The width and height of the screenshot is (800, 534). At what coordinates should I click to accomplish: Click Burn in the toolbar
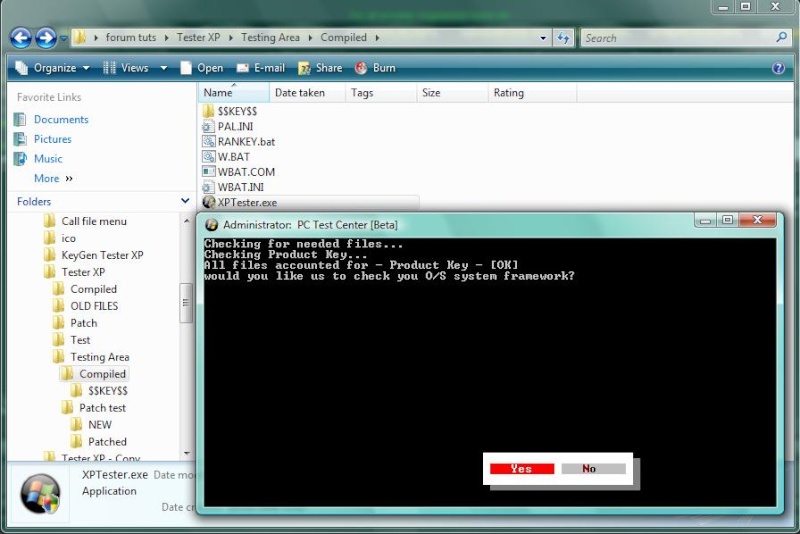click(376, 68)
